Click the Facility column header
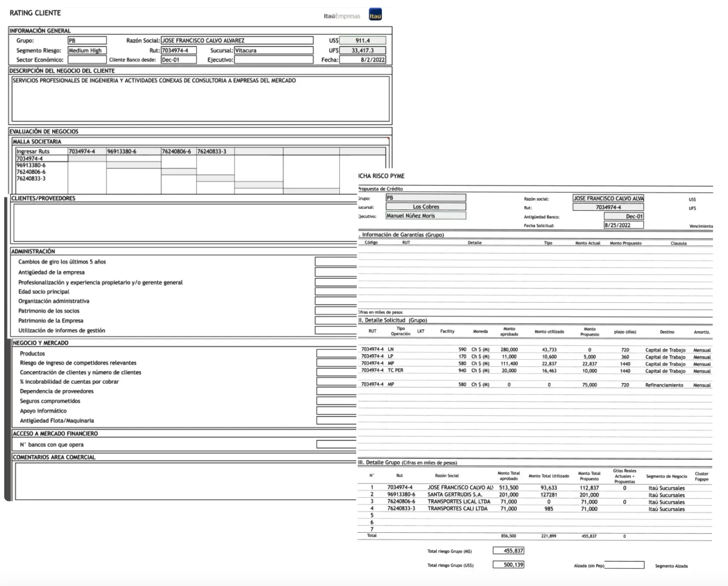Viewport: 728px width, 586px height. pyautogui.click(x=447, y=331)
